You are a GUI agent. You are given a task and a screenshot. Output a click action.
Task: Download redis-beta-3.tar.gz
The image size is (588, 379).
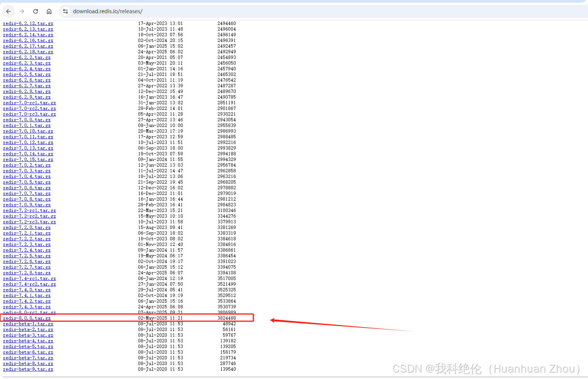click(x=28, y=335)
